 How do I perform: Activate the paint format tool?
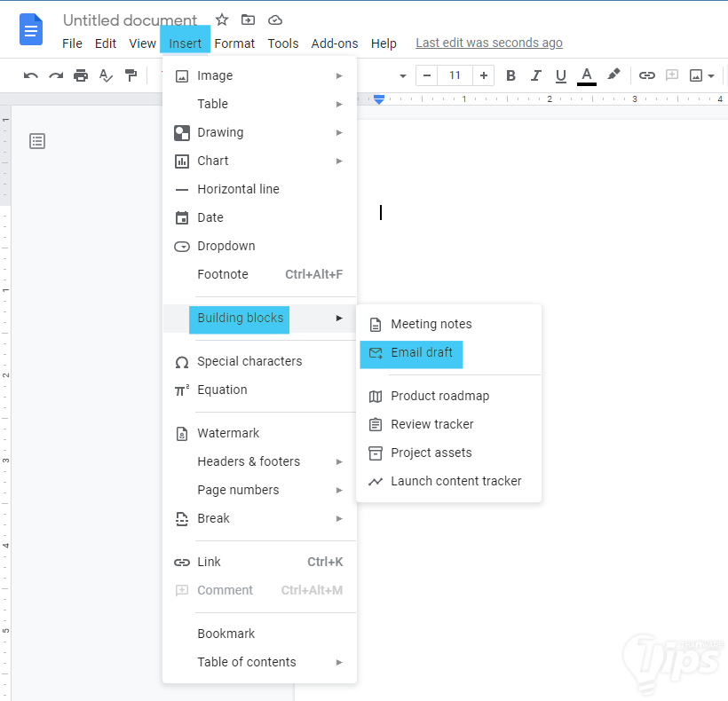[131, 75]
